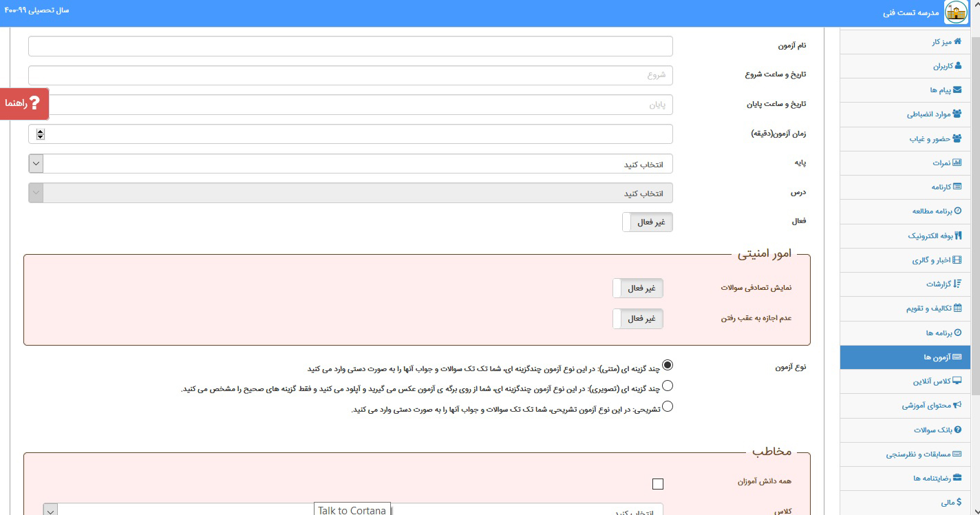This screenshot has width=980, height=515.
Task: Click the نام آزمون text field
Action: pos(350,46)
